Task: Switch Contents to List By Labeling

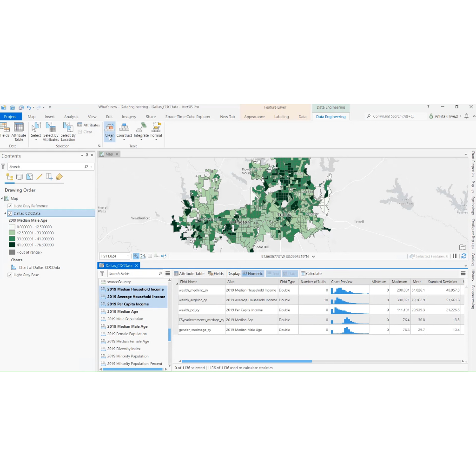Action: [59, 177]
